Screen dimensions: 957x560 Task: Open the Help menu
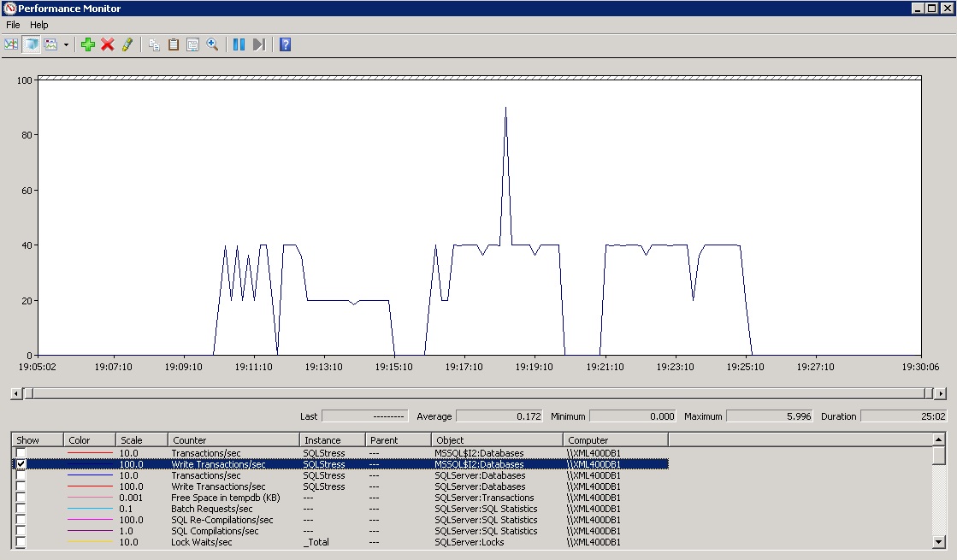(39, 25)
